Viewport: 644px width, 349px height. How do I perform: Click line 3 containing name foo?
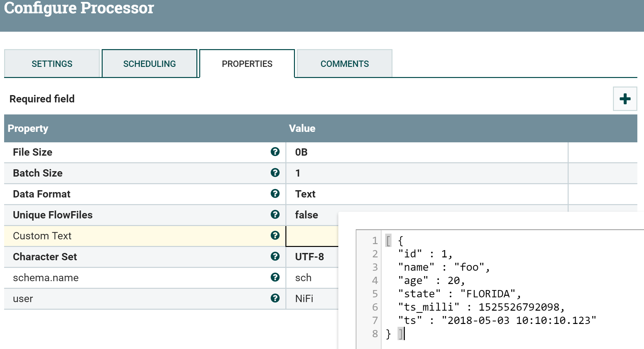[x=443, y=267]
